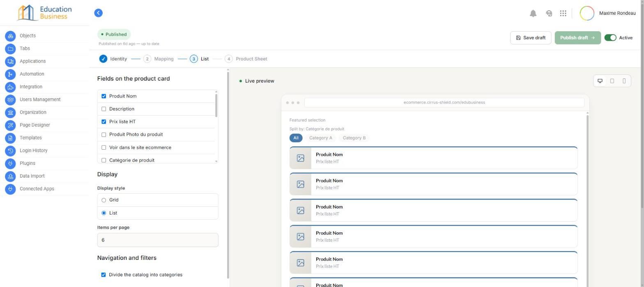Screen dimensions: 644x287
Task: Check Produit Photo du produit checkbox
Action: pyautogui.click(x=103, y=134)
